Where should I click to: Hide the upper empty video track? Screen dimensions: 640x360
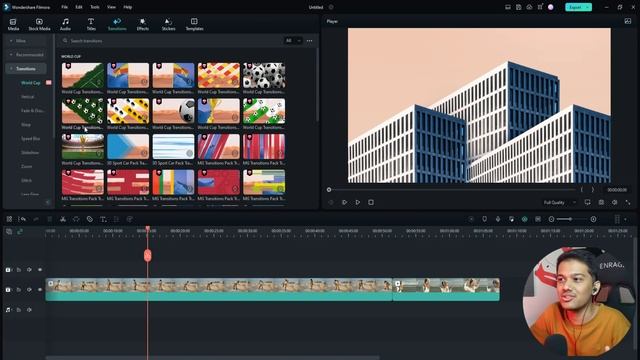coord(40,270)
